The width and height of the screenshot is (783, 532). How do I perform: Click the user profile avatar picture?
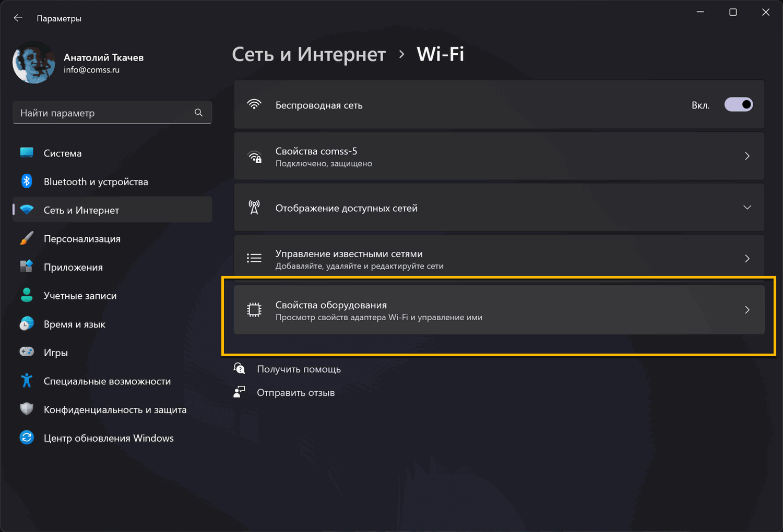pos(34,63)
